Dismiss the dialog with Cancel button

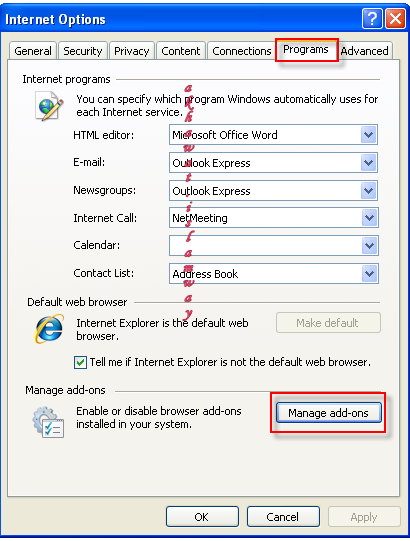283,517
